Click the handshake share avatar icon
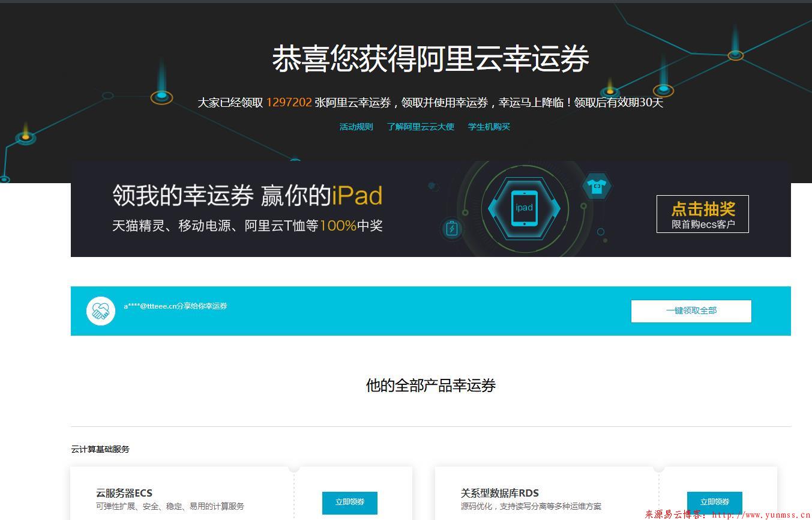Image resolution: width=812 pixels, height=520 pixels. pyautogui.click(x=101, y=311)
